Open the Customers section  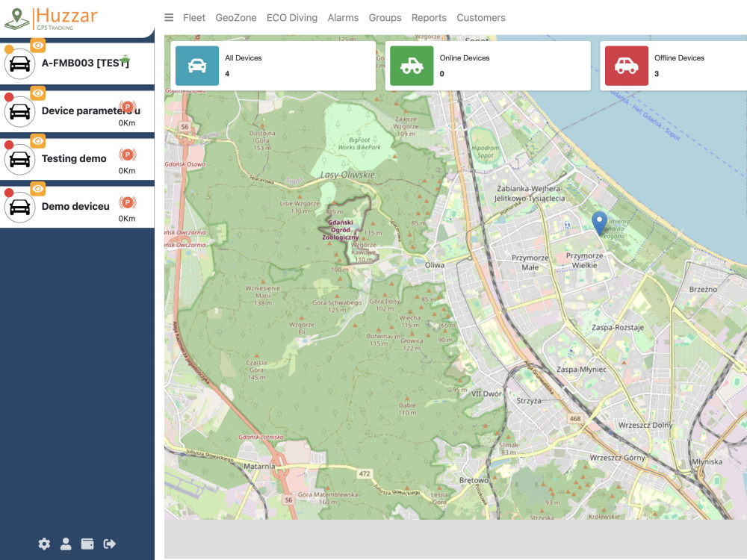[481, 17]
